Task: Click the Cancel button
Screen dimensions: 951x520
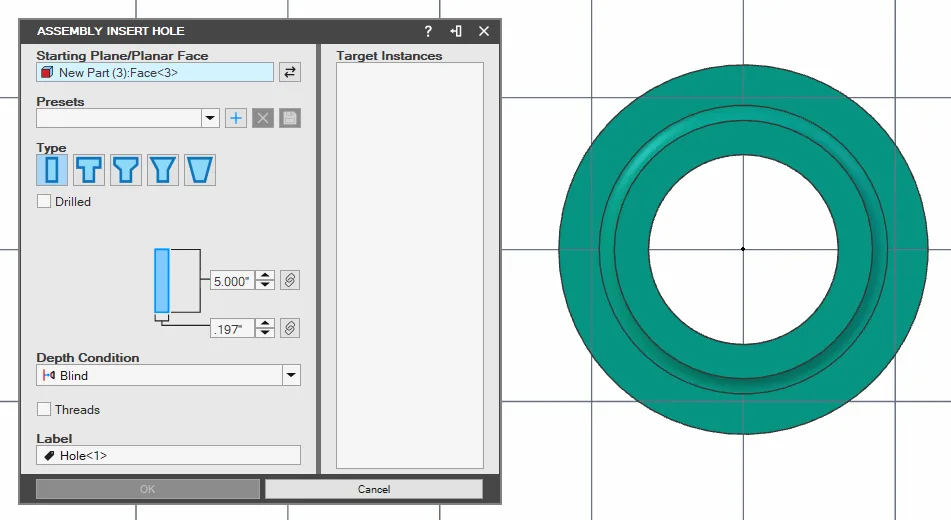Action: [x=374, y=489]
